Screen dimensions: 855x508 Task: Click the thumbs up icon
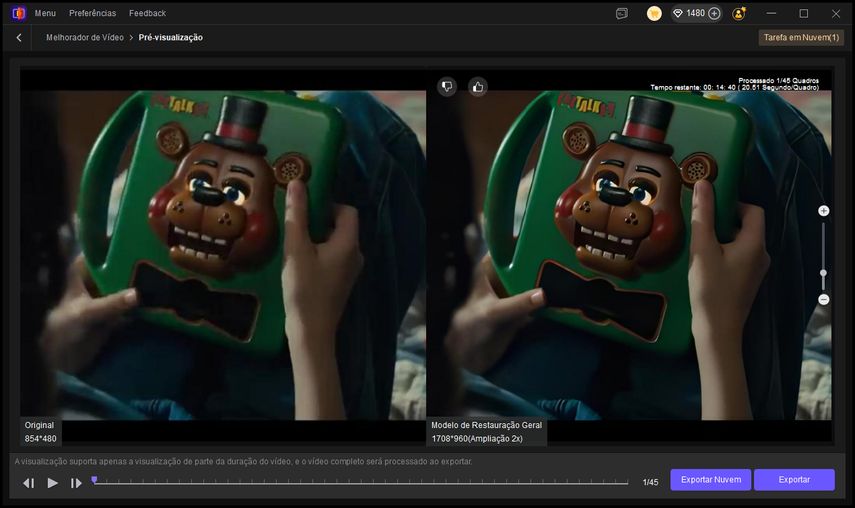478,86
